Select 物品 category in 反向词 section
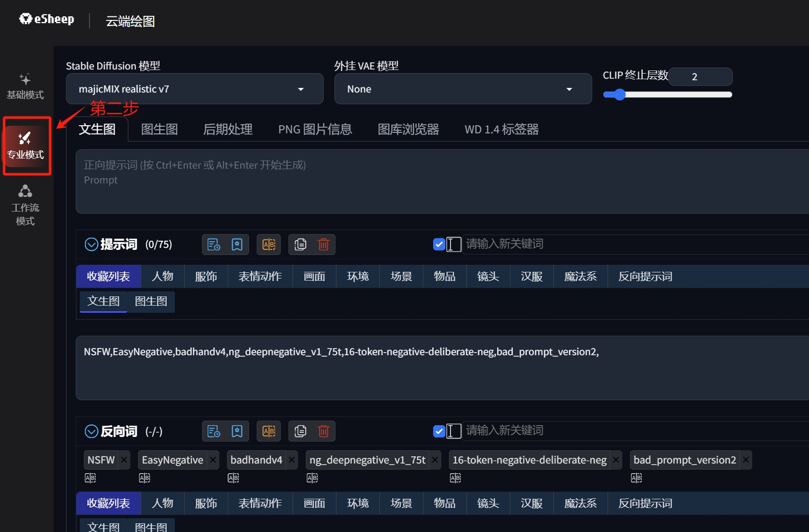The width and height of the screenshot is (809, 532). 445,503
